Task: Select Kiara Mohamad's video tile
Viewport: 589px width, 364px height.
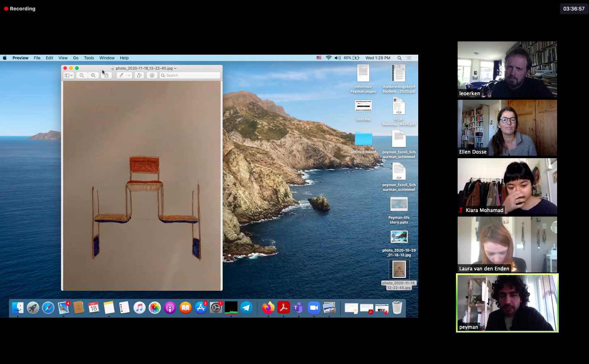Action: 507,186
